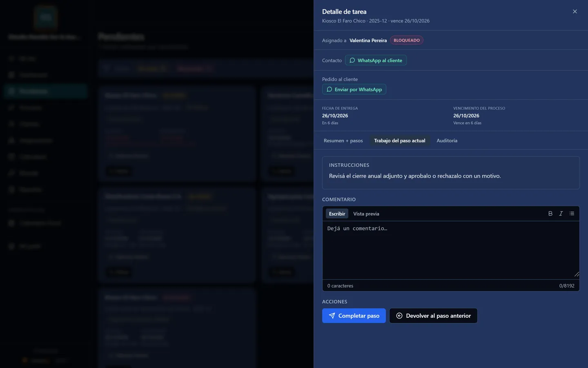Send request via Enviar por WhatsApp
588x368 pixels.
354,90
